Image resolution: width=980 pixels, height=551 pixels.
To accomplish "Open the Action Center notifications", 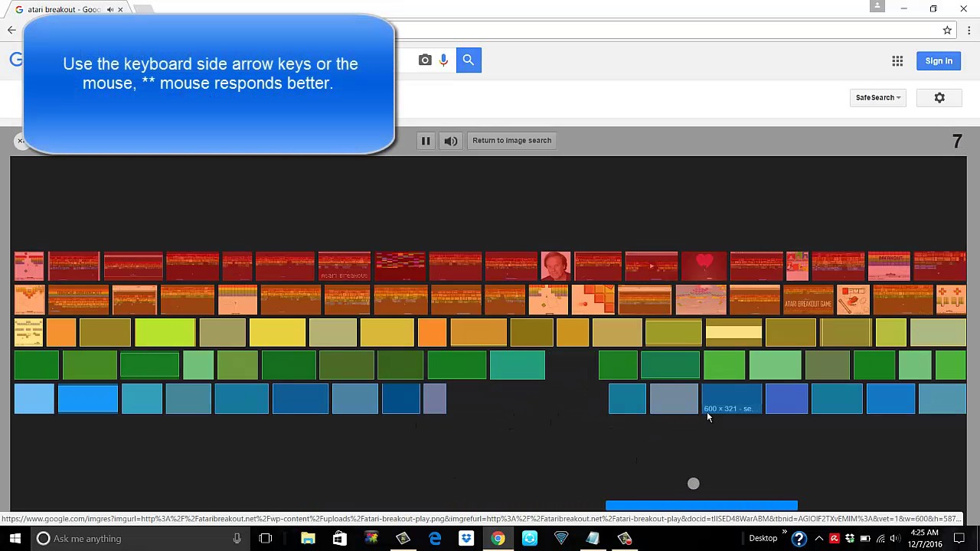I will coord(959,539).
